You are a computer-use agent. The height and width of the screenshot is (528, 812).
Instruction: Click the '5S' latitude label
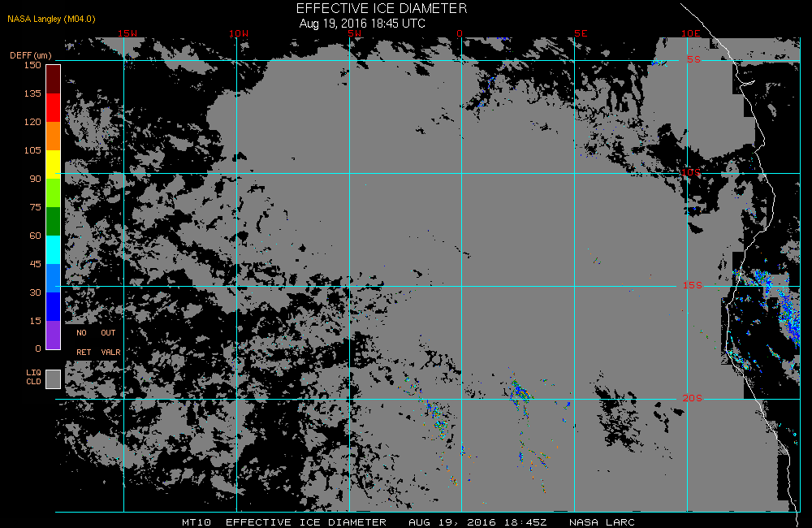coord(693,59)
